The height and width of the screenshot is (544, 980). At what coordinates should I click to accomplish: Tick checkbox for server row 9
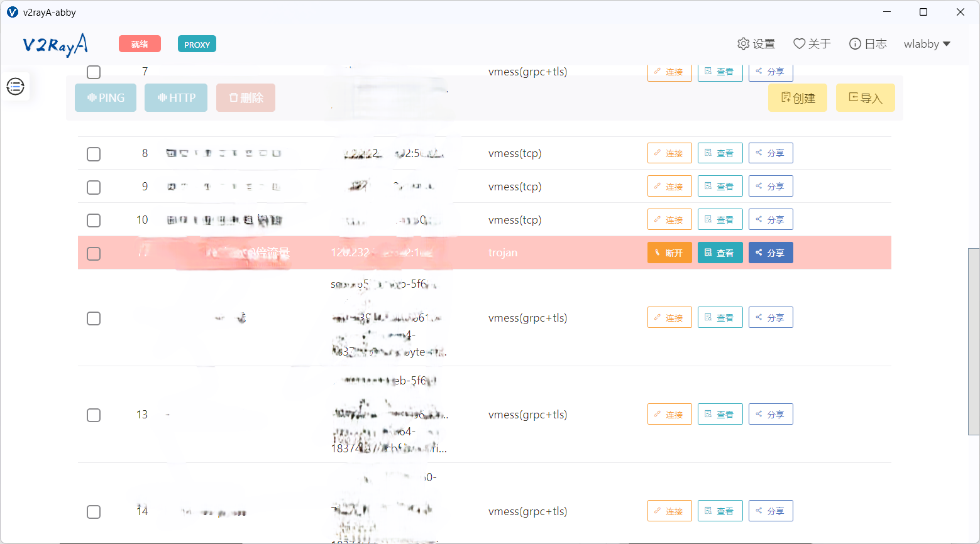click(94, 187)
